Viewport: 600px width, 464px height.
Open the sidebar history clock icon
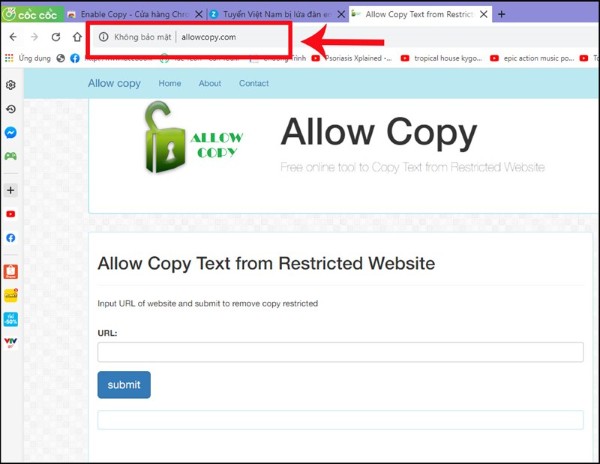click(x=11, y=109)
